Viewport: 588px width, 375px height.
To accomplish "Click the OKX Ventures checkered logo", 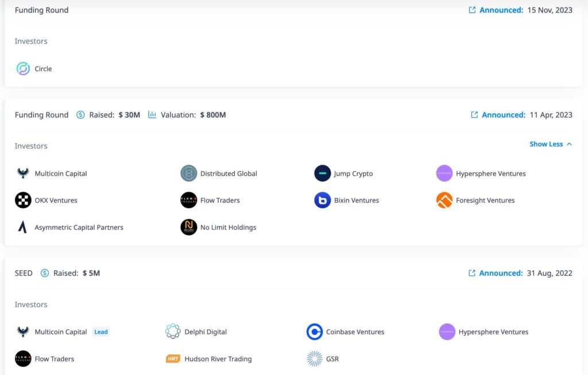I will (23, 200).
